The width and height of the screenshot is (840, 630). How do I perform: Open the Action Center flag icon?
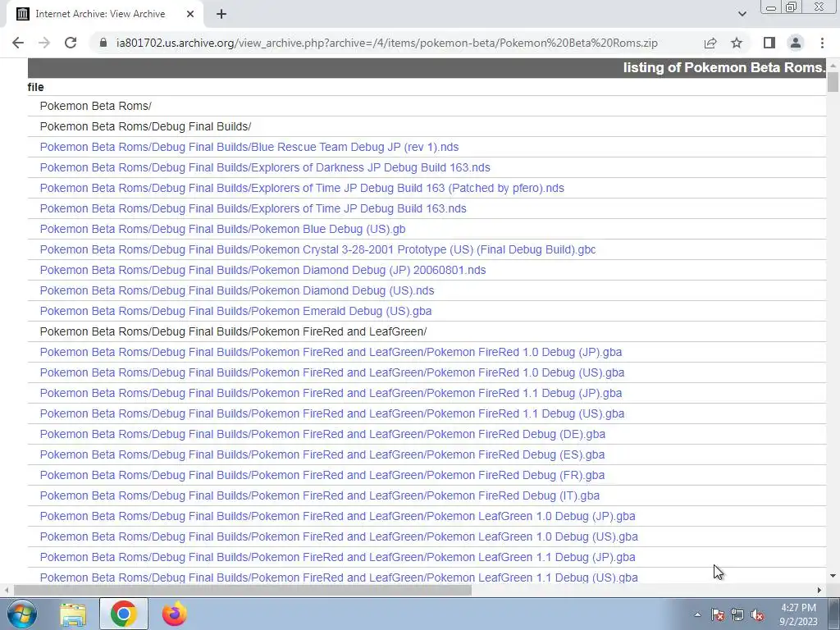click(717, 614)
